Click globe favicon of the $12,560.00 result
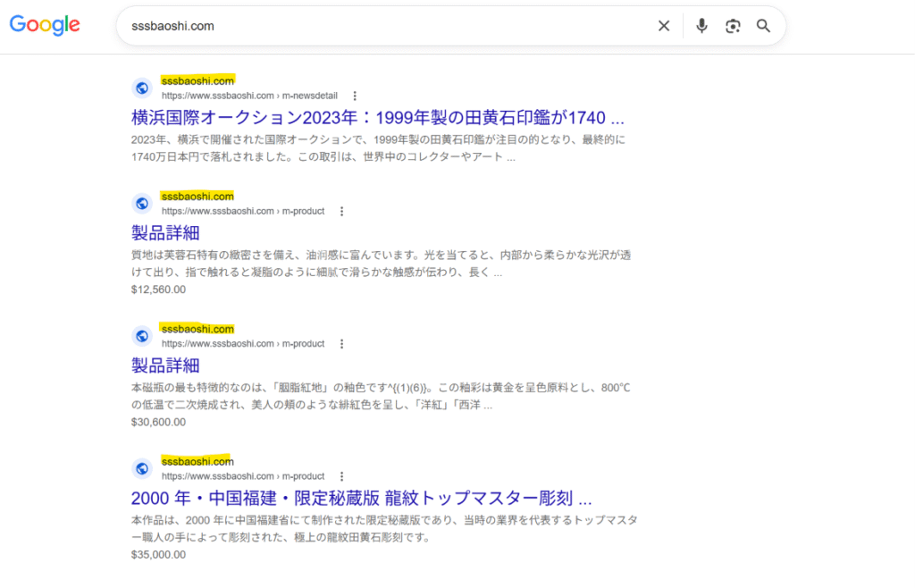 tap(142, 204)
